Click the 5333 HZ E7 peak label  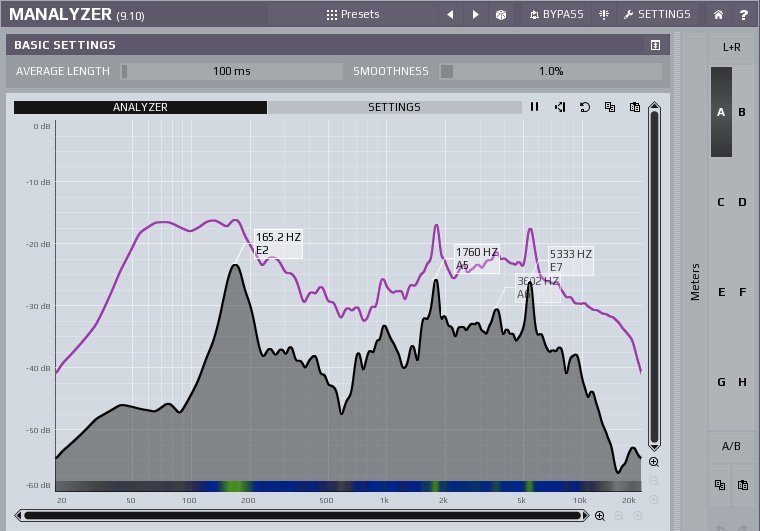[570, 261]
